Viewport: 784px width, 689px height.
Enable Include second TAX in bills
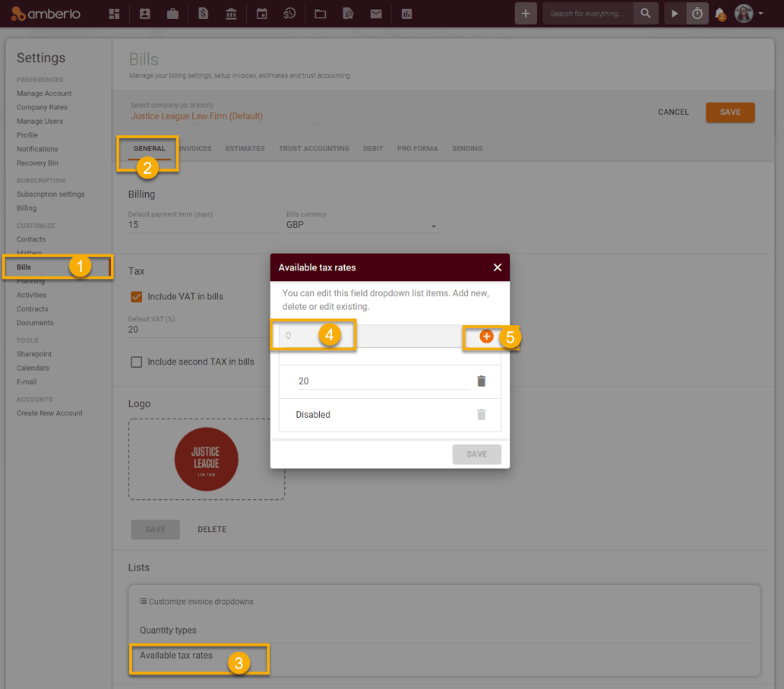pos(137,362)
